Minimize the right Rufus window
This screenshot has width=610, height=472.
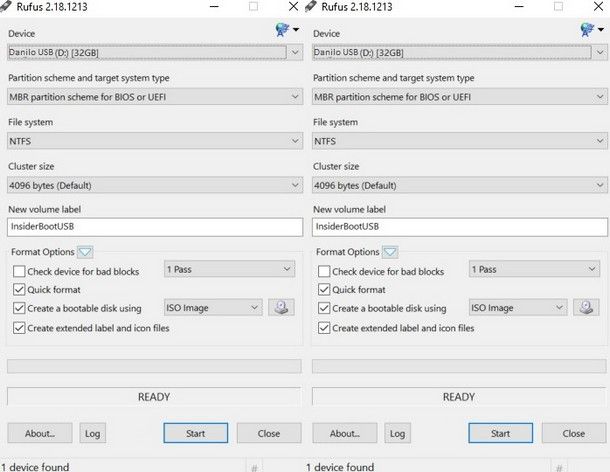(x=519, y=7)
